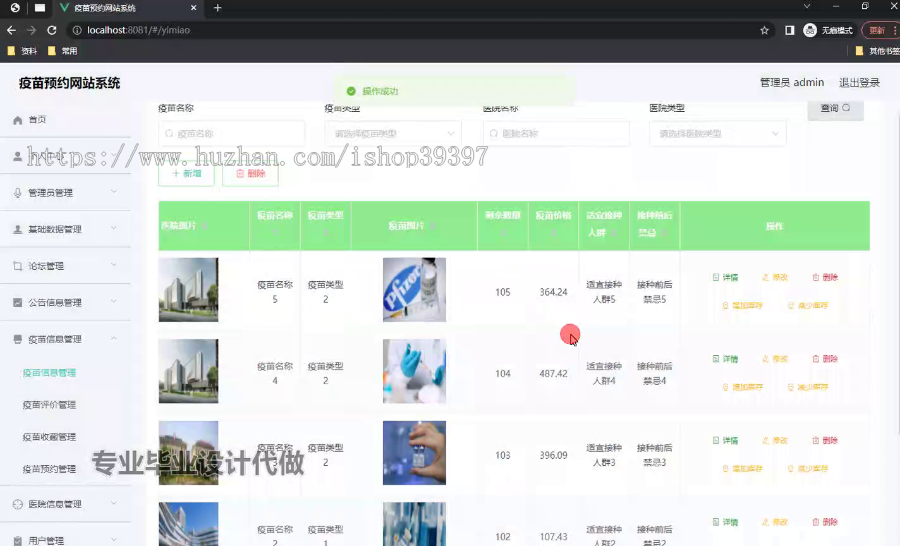Click the 查询 search button

click(x=835, y=108)
